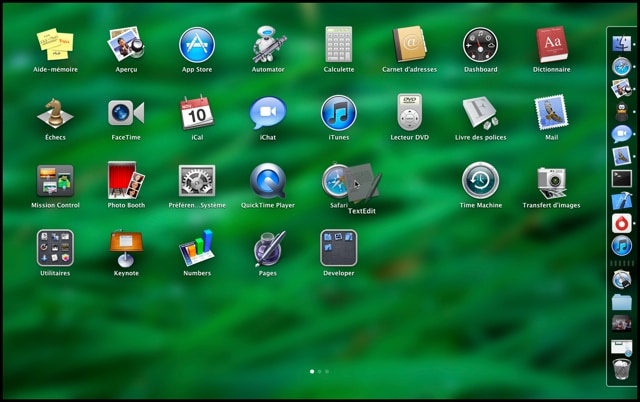Open Xcode hammer icon in the Dock
The width and height of the screenshot is (640, 402).
(622, 201)
